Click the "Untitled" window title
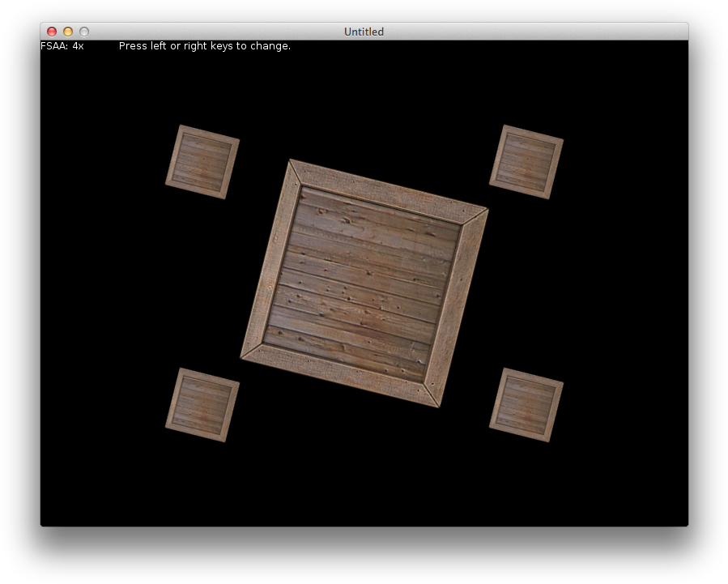Viewport: 728px width, 584px height. (x=364, y=32)
